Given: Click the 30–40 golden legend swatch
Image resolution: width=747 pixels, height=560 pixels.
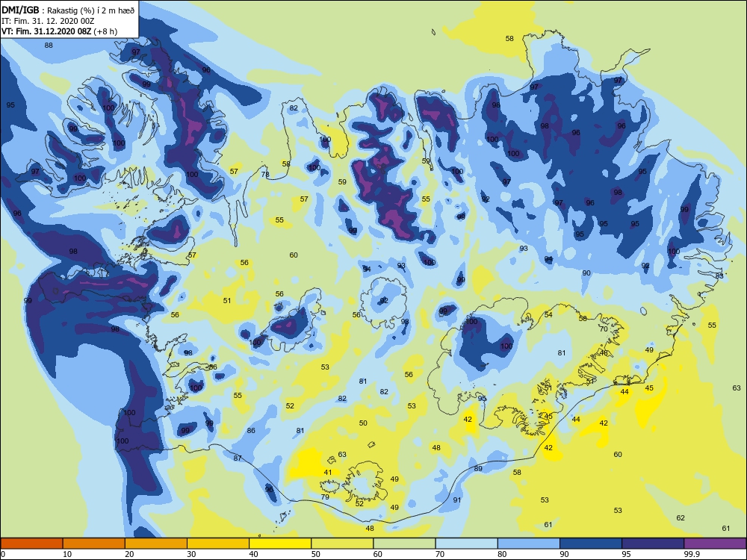Looking at the screenshot, I should coord(218,544).
